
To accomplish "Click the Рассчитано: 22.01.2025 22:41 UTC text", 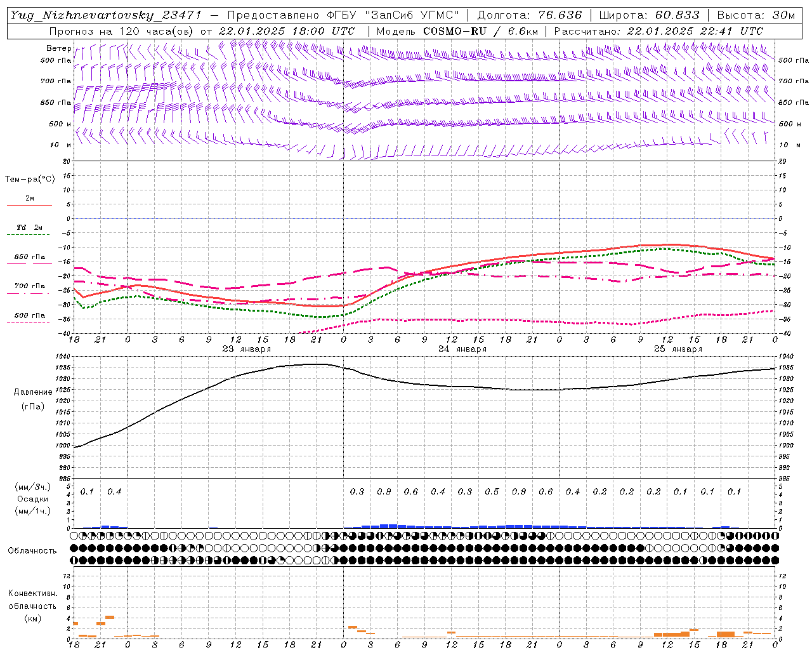I will tap(658, 31).
